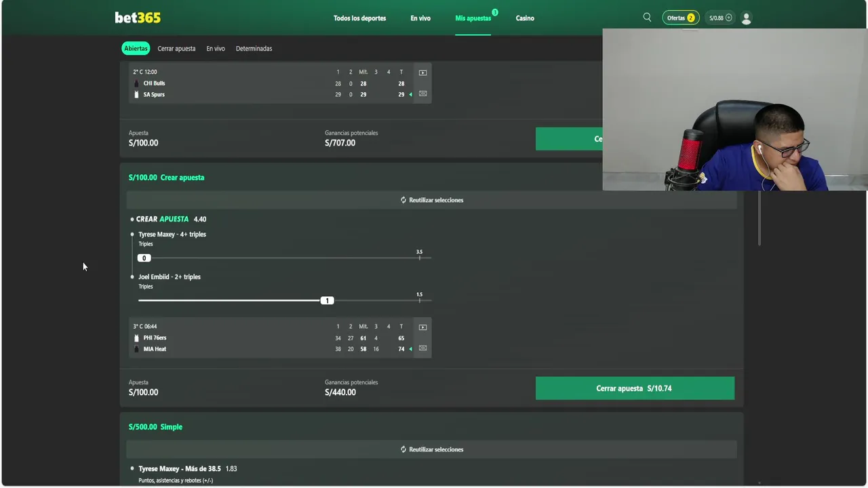Open court tracker icon for 76ers vs Heat
The height and width of the screenshot is (488, 868).
tap(422, 348)
